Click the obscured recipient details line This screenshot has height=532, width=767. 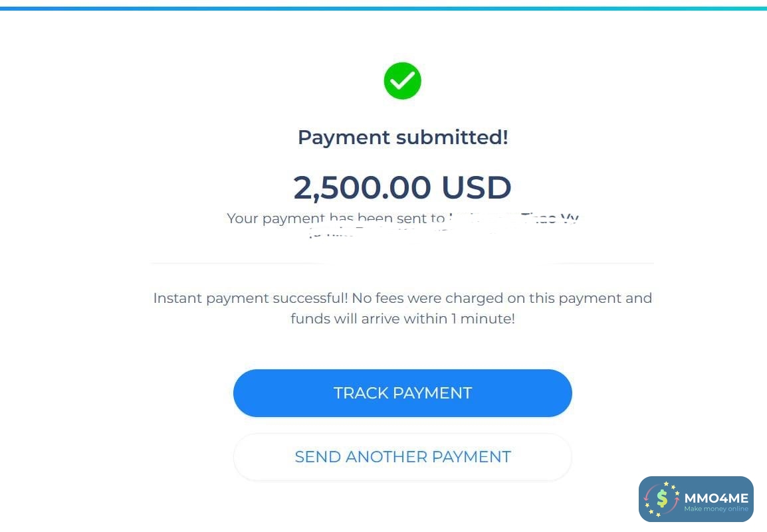point(402,232)
